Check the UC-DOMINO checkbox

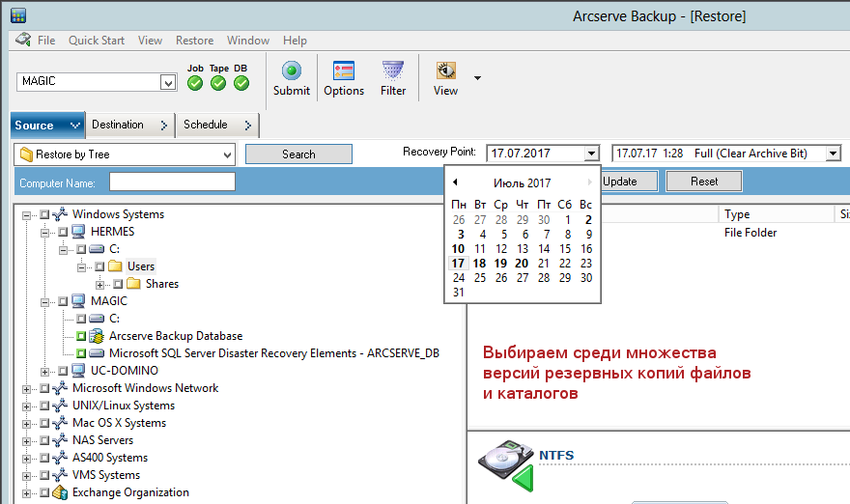[63, 371]
